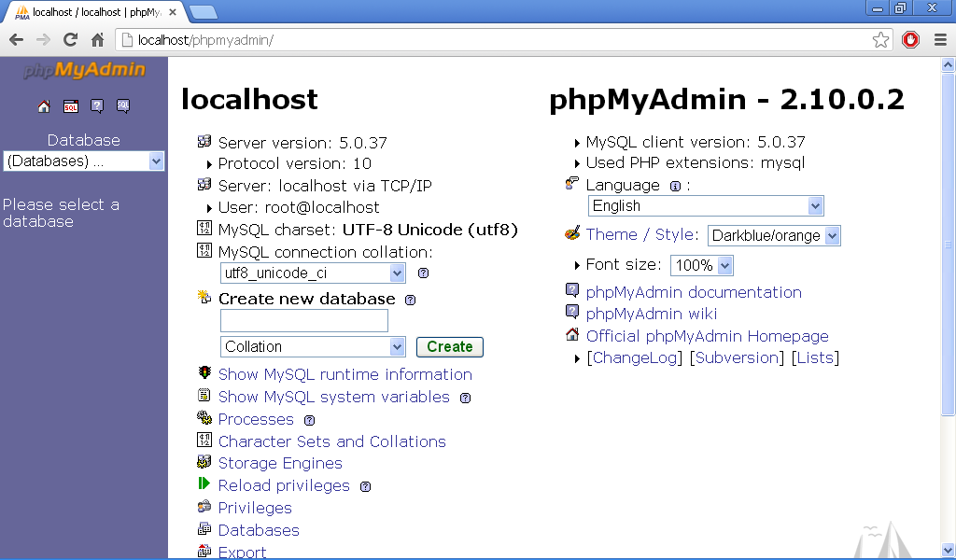Open the ChangeLog link
Viewport: 956px width, 560px height.
click(x=635, y=357)
